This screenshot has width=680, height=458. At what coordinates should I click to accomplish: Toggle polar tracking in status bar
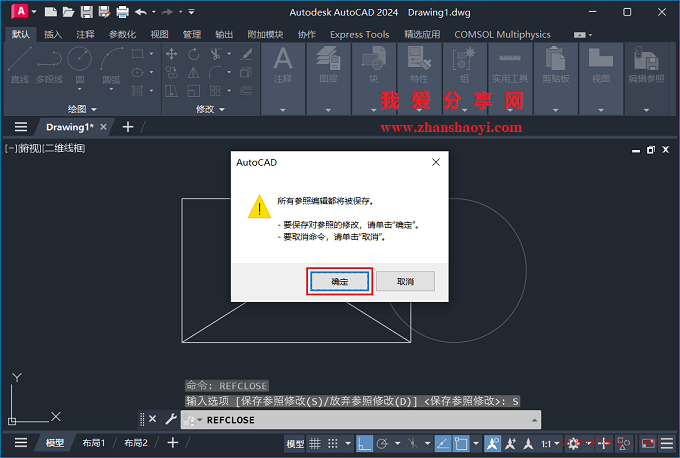pyautogui.click(x=382, y=443)
